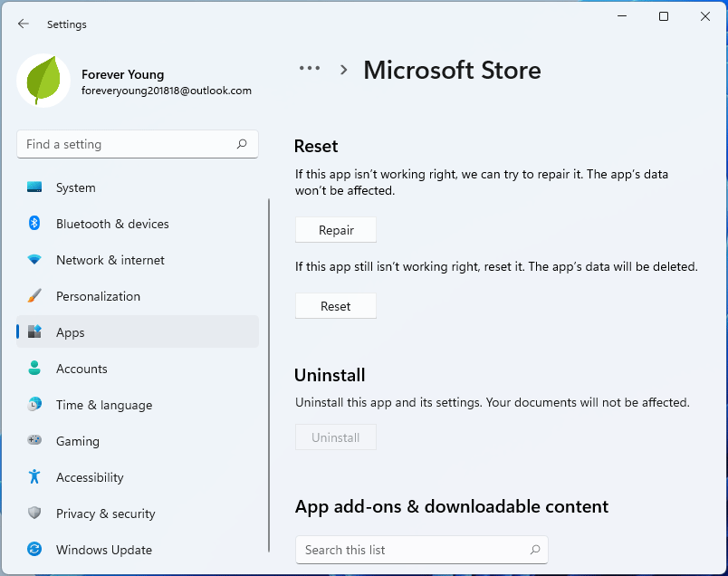Select the Bluetooth & devices icon
The image size is (728, 576).
pyautogui.click(x=34, y=224)
